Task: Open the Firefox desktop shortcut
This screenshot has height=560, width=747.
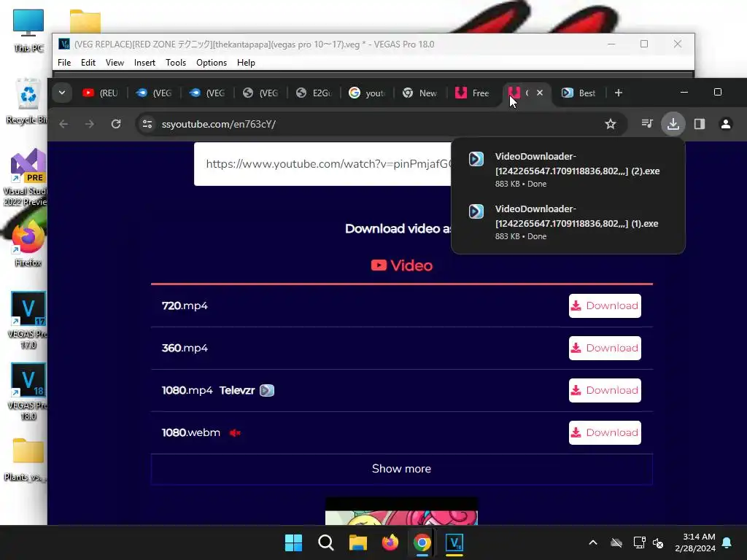Action: (28, 244)
